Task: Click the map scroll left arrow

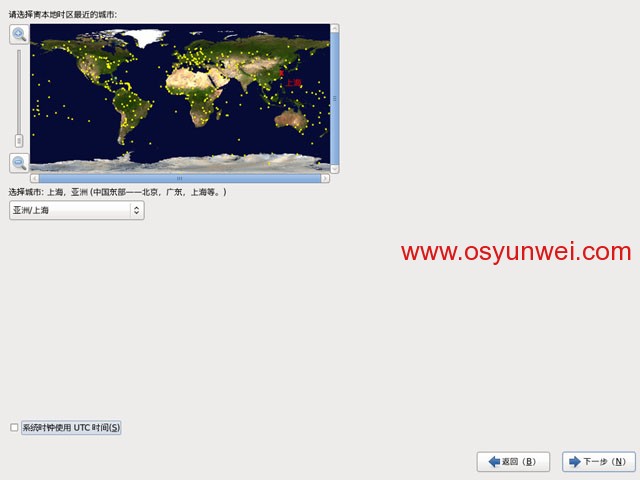Action: coord(35,178)
